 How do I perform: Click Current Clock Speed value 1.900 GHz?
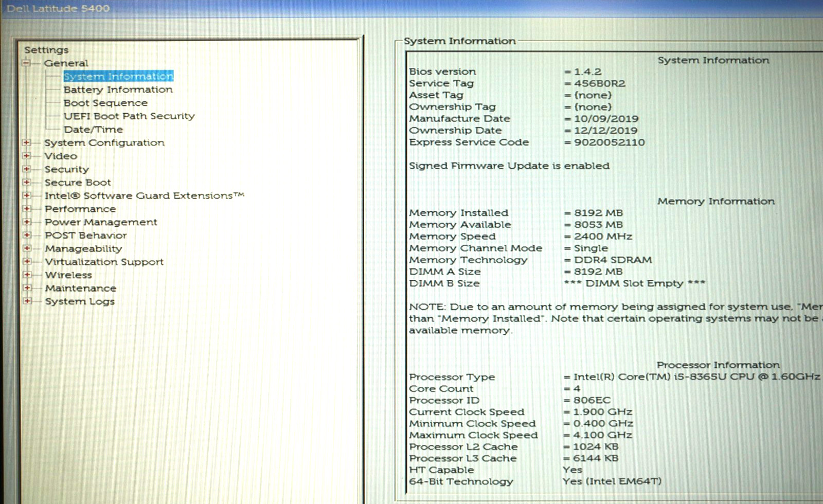point(602,412)
